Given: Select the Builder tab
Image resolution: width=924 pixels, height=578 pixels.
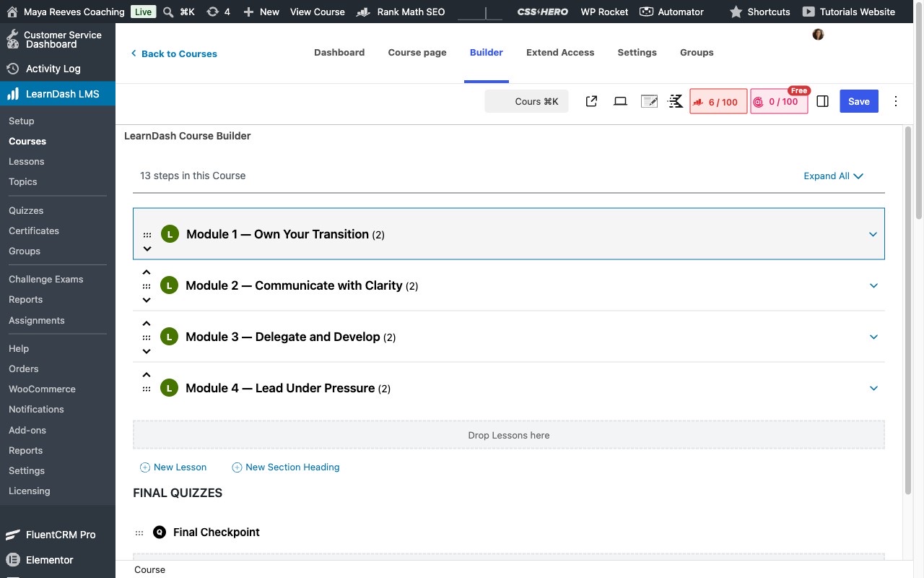Looking at the screenshot, I should (487, 52).
